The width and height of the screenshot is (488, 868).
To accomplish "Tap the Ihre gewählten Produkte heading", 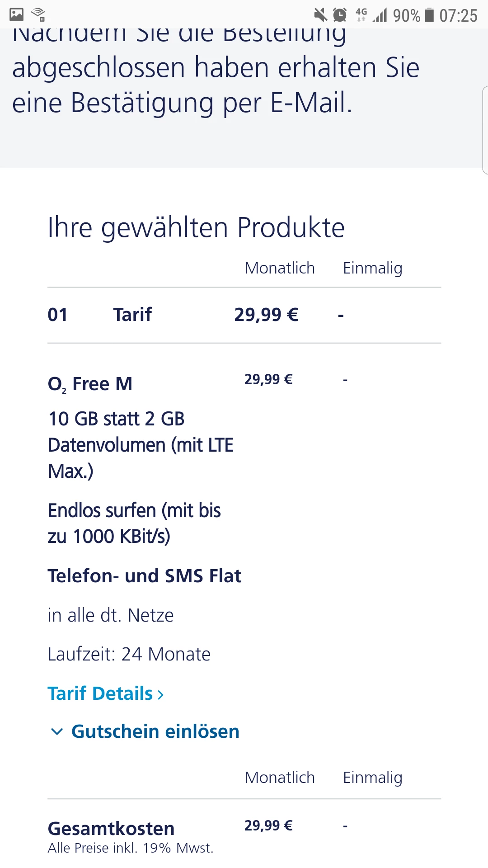I will pyautogui.click(x=196, y=227).
